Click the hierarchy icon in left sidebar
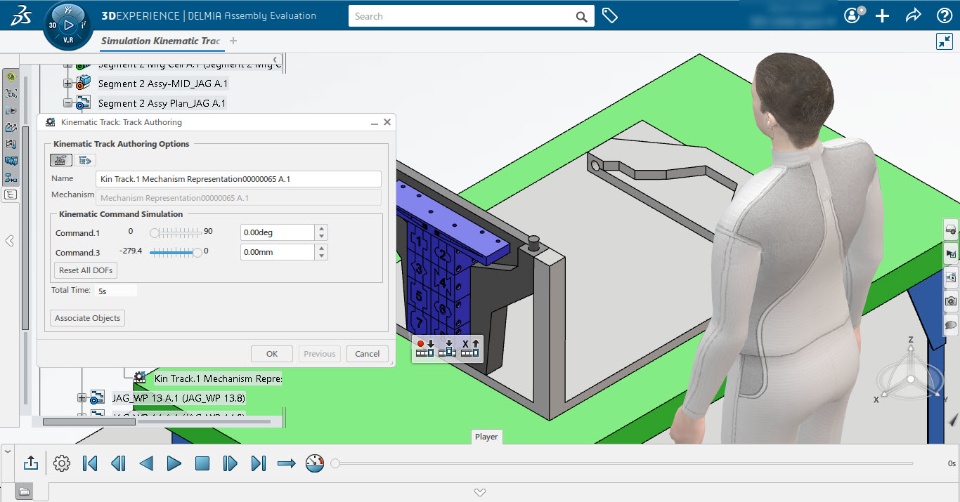 pyautogui.click(x=11, y=178)
